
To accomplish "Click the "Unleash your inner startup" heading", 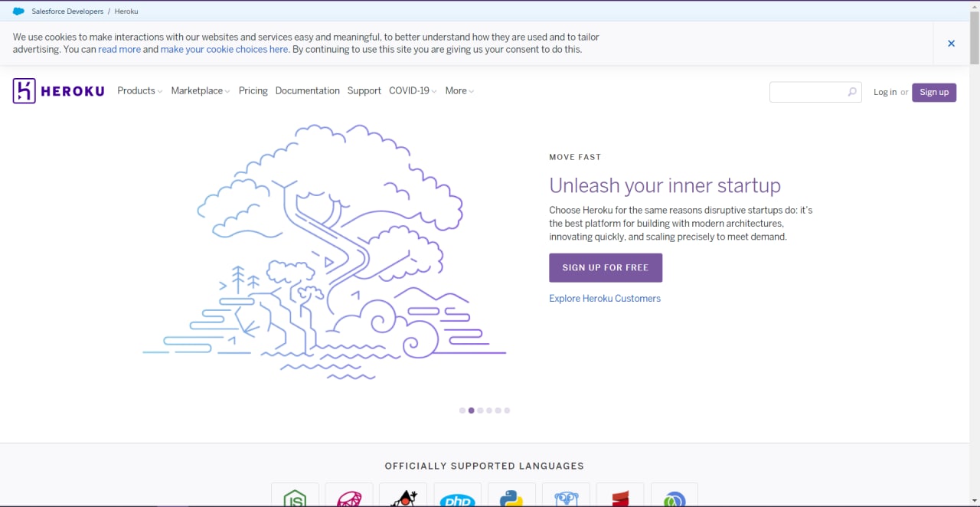I will 665,185.
